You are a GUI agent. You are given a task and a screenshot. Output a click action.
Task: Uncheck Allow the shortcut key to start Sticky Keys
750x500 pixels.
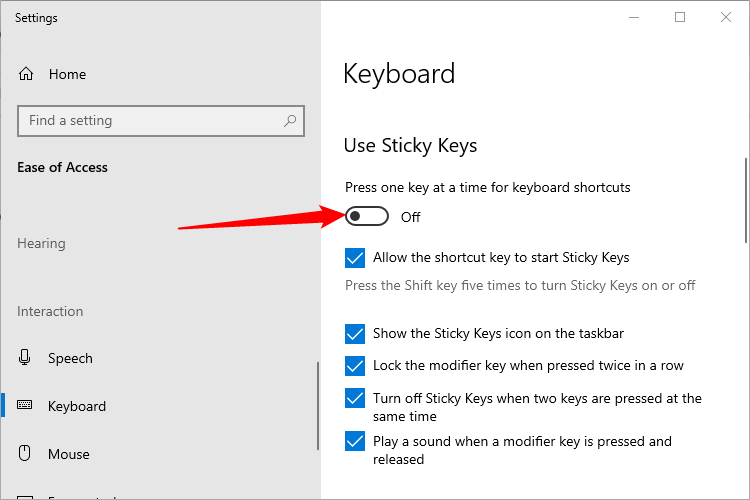355,257
